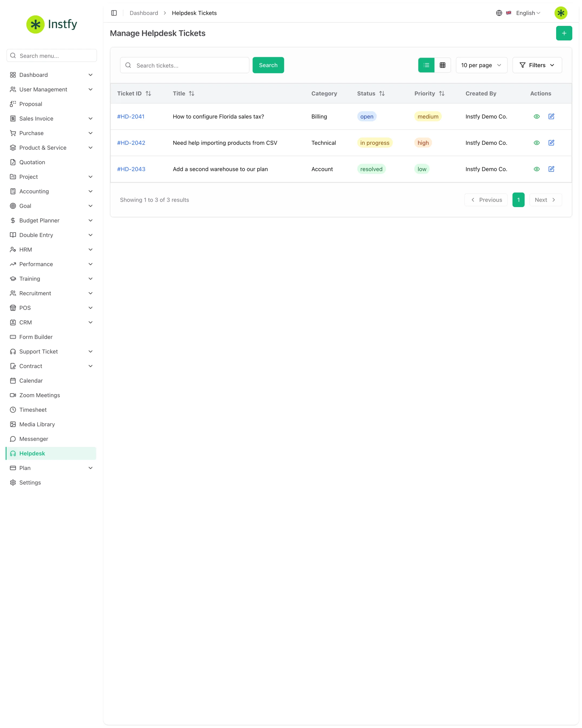This screenshot has width=582, height=728.
Task: Click the Dashboard breadcrumb link
Action: pos(144,13)
